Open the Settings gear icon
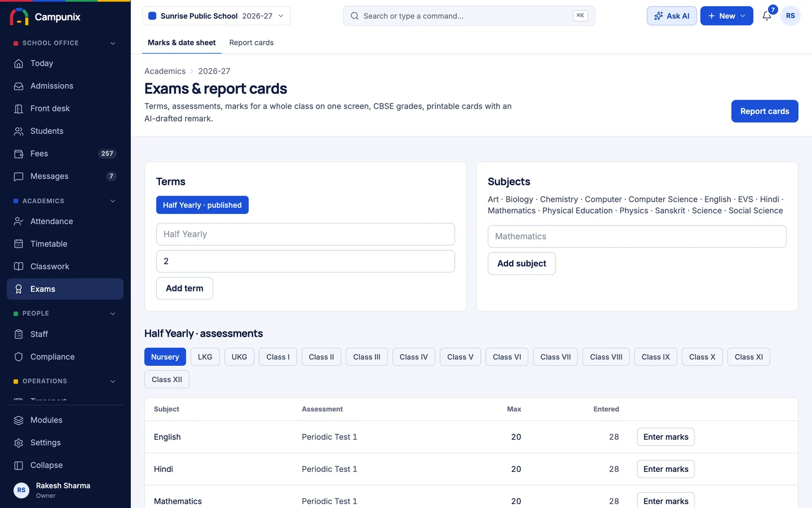The image size is (812, 508). (x=19, y=443)
